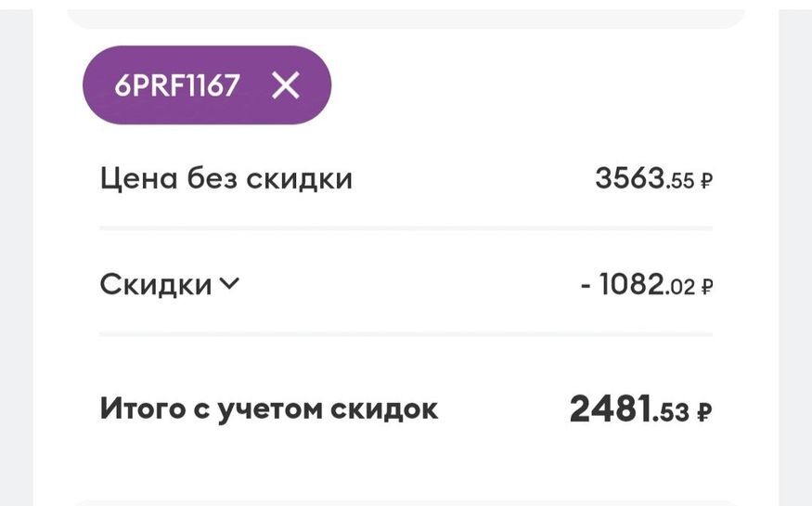Click the .53 kopecks of the total
The height and width of the screenshot is (506, 812).
tap(672, 411)
